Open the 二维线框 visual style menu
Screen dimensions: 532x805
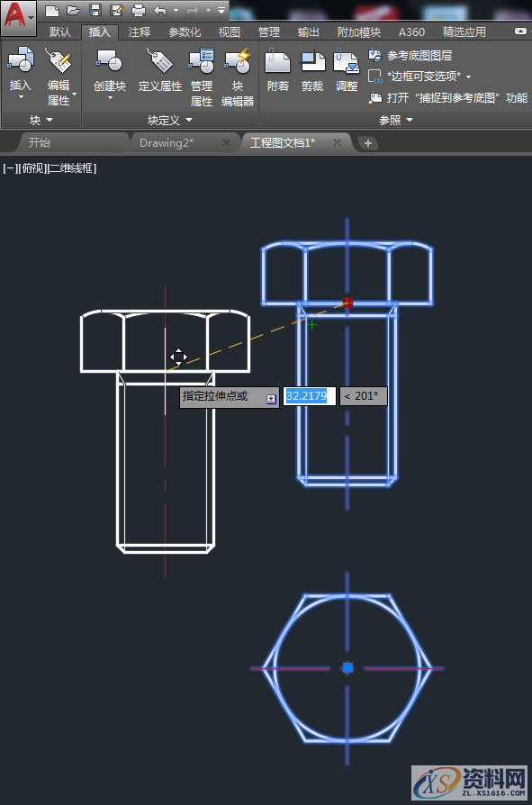72,167
